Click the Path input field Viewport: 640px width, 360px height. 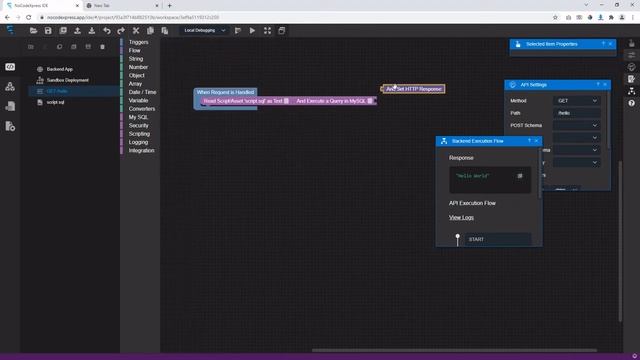click(576, 113)
